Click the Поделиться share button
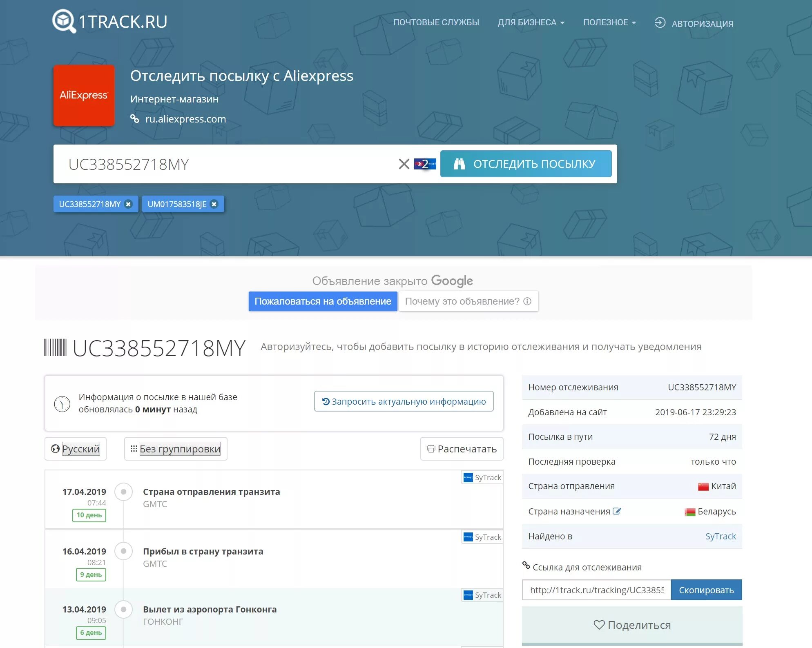Screen dimensions: 812x648 (632, 625)
